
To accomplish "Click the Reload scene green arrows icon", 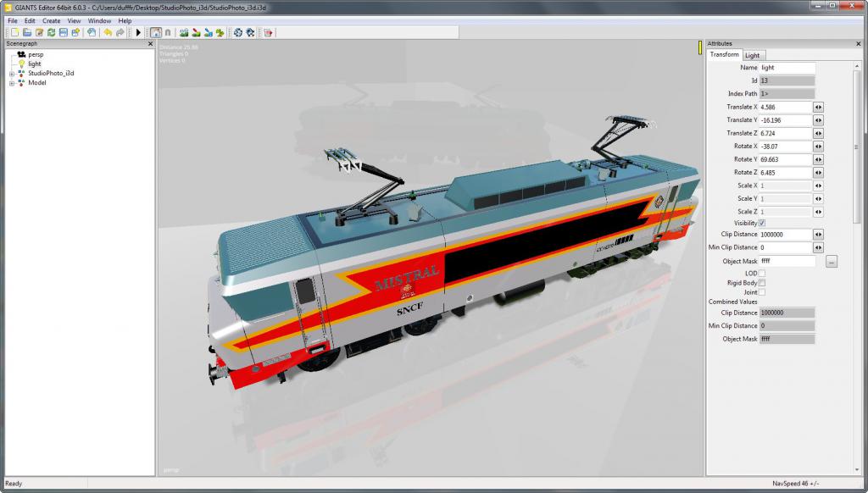I will [51, 33].
